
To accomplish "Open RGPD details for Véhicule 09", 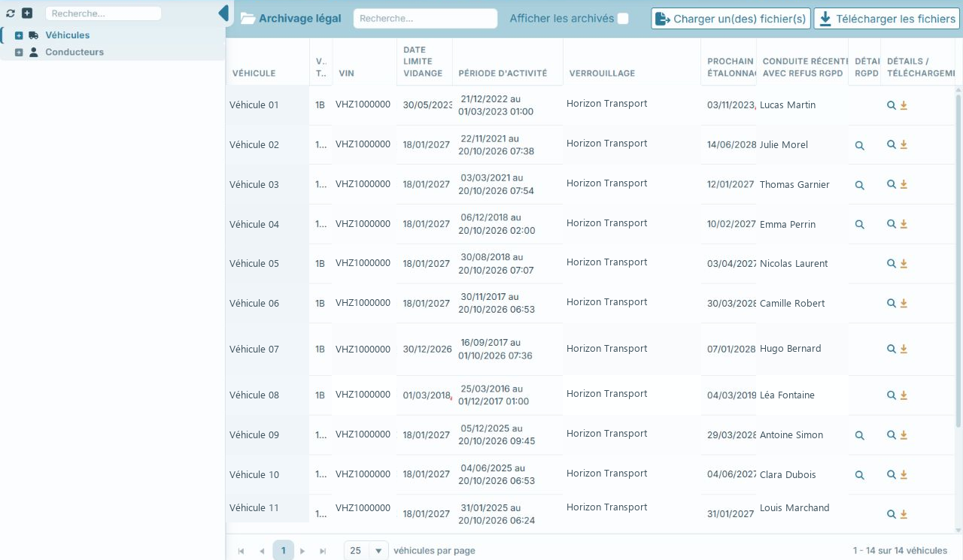I will [860, 435].
